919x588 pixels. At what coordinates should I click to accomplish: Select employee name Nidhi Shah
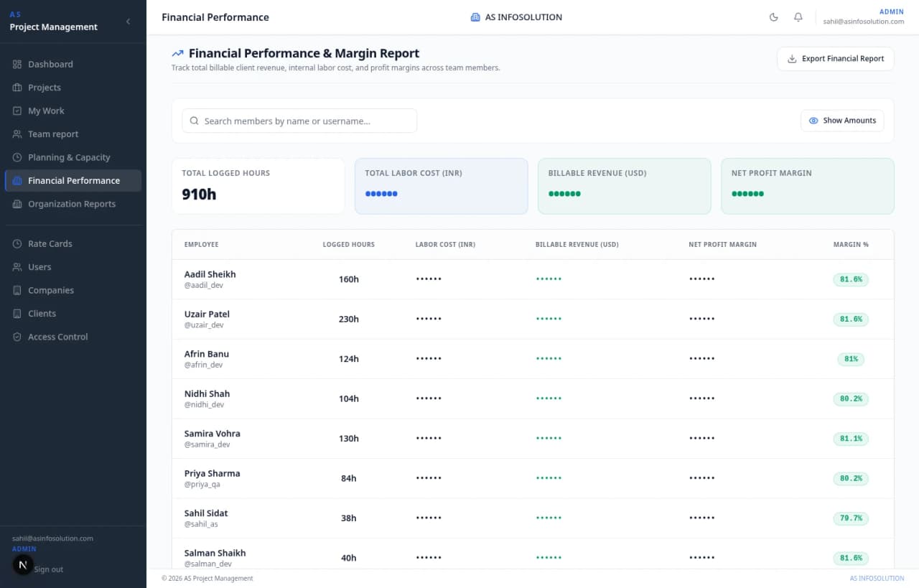pos(207,393)
